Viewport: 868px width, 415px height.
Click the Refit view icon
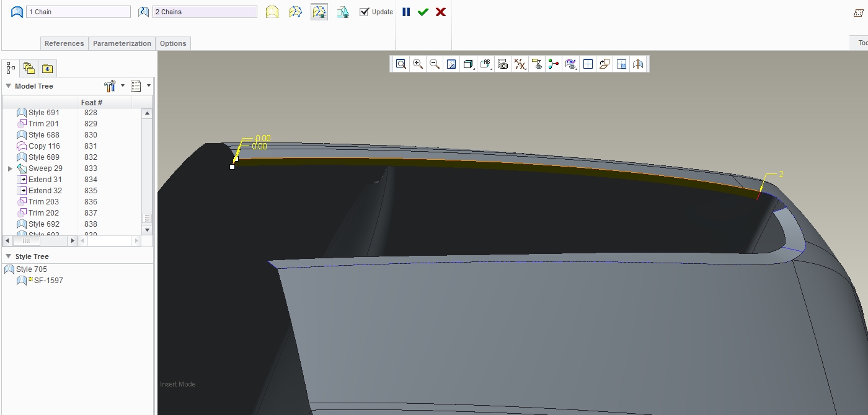pos(401,64)
